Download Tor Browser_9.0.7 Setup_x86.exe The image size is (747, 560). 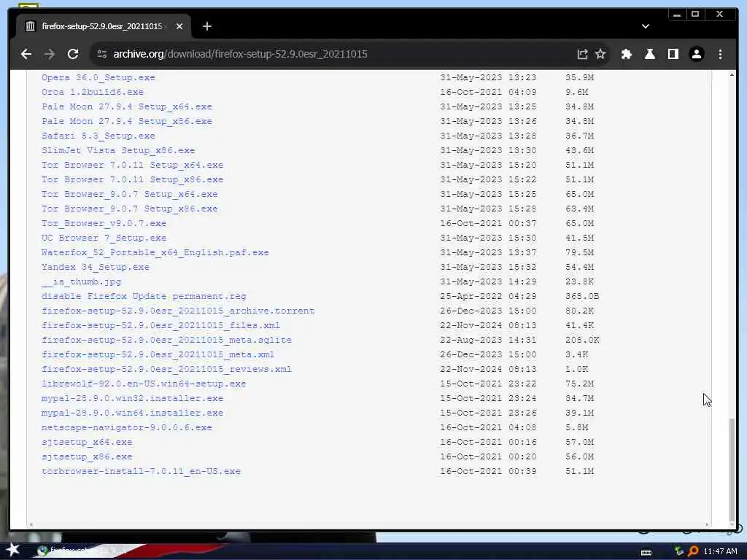click(130, 209)
